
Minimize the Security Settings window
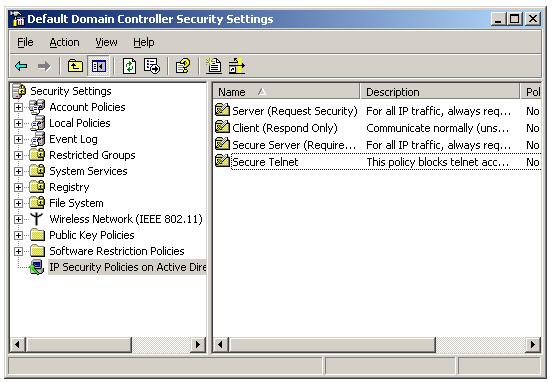point(498,19)
